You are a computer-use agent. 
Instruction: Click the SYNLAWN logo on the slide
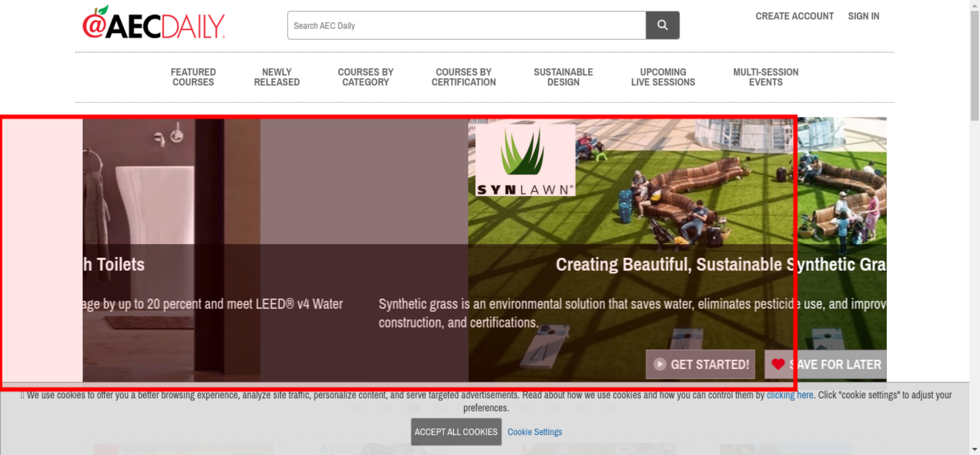pos(525,160)
